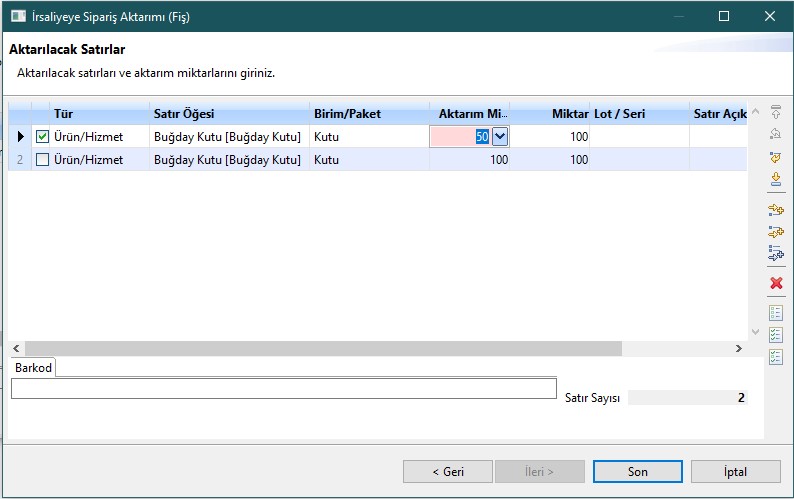Open the Aktarım Miktarı dropdown arrow
Image resolution: width=794 pixels, height=499 pixels.
click(500, 137)
